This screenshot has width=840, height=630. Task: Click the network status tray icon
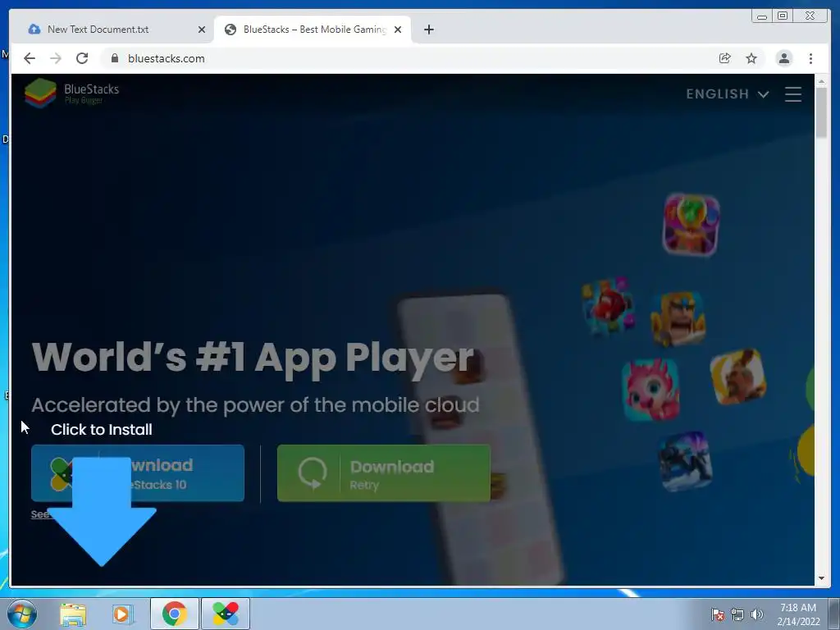[x=737, y=614]
